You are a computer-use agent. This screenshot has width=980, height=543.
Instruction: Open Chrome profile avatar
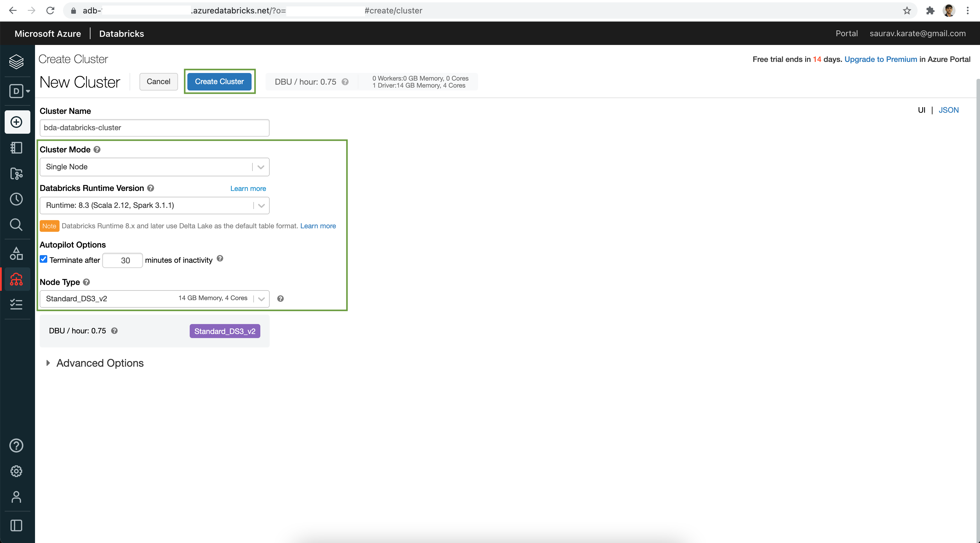click(949, 11)
